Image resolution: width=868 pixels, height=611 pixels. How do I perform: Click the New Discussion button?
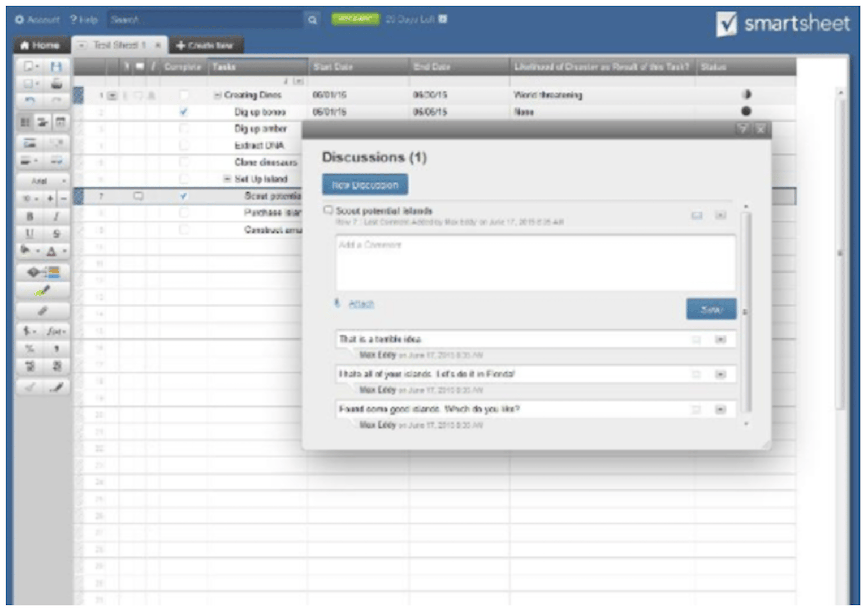tap(365, 184)
